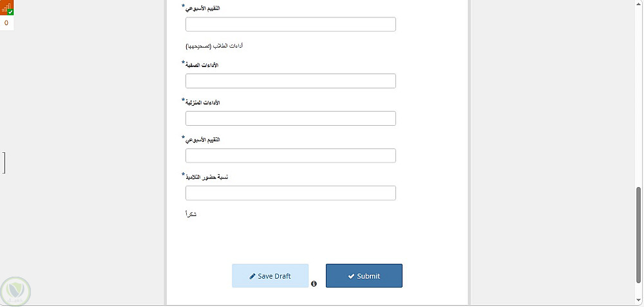The width and height of the screenshot is (644, 307).
Task: Click the vertical scrollbar up arrow
Action: pos(639,3)
